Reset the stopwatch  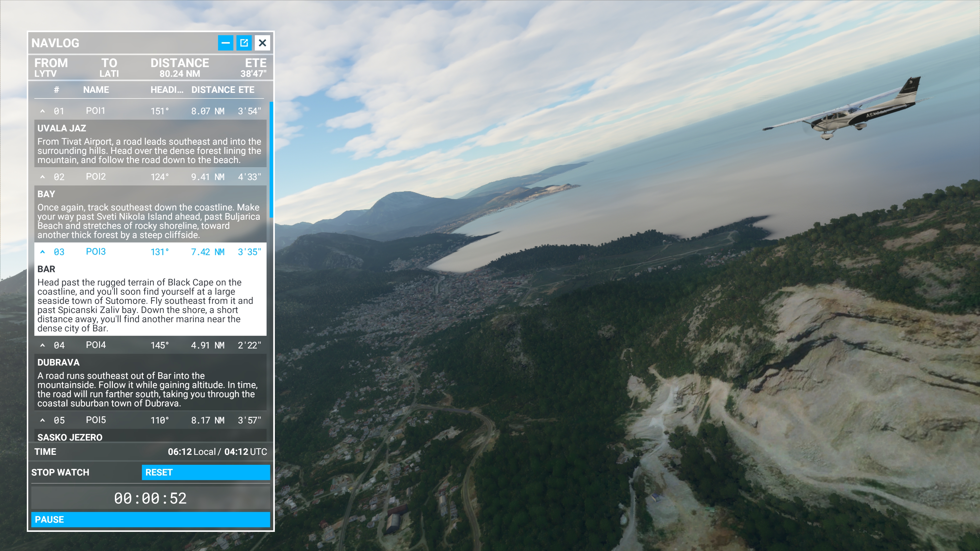point(206,472)
